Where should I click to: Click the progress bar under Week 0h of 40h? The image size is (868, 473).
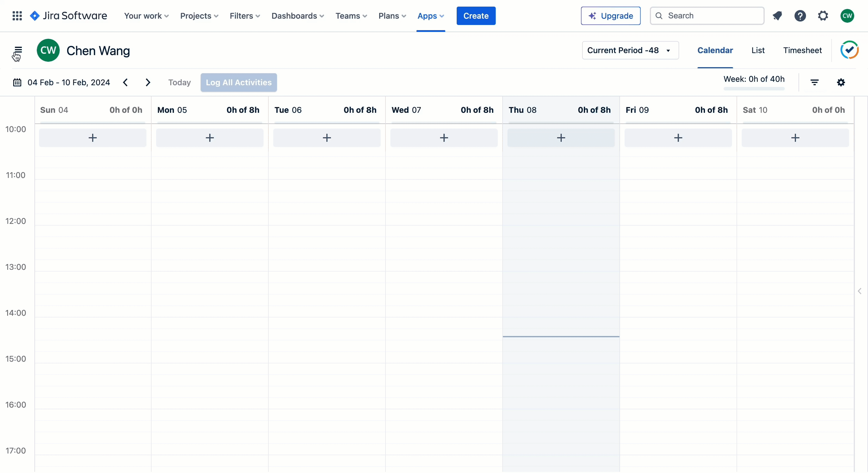tap(754, 89)
